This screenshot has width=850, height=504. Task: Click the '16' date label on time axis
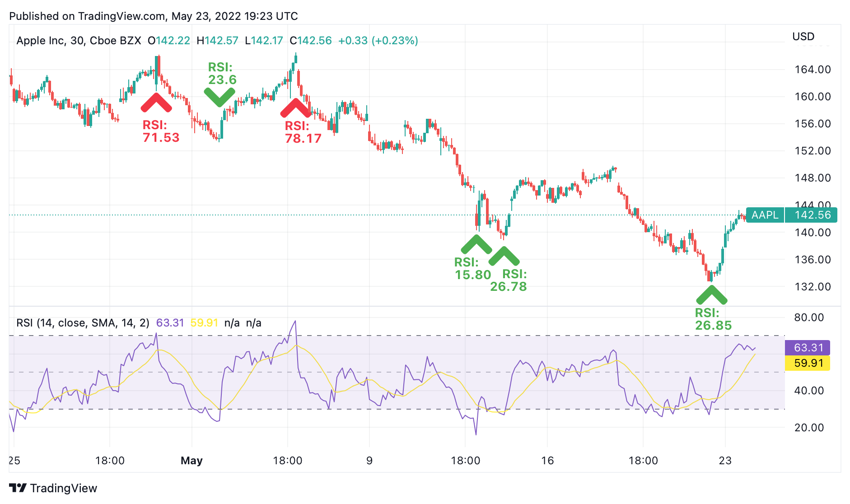[547, 461]
